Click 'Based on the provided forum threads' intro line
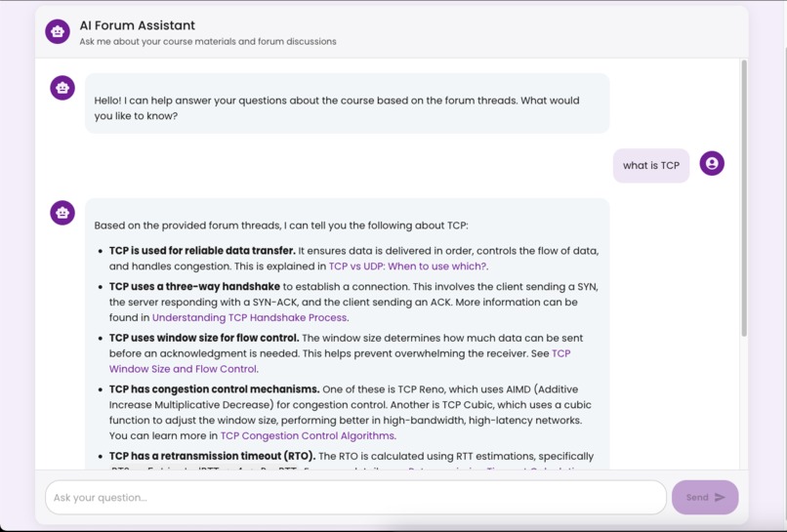Image resolution: width=787 pixels, height=532 pixels. pos(281,225)
